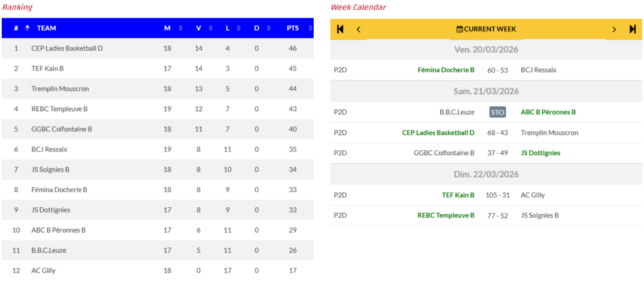Screen dimensions: 644x294
Task: Sort ranking by matches played (M)
Action: click(167, 28)
